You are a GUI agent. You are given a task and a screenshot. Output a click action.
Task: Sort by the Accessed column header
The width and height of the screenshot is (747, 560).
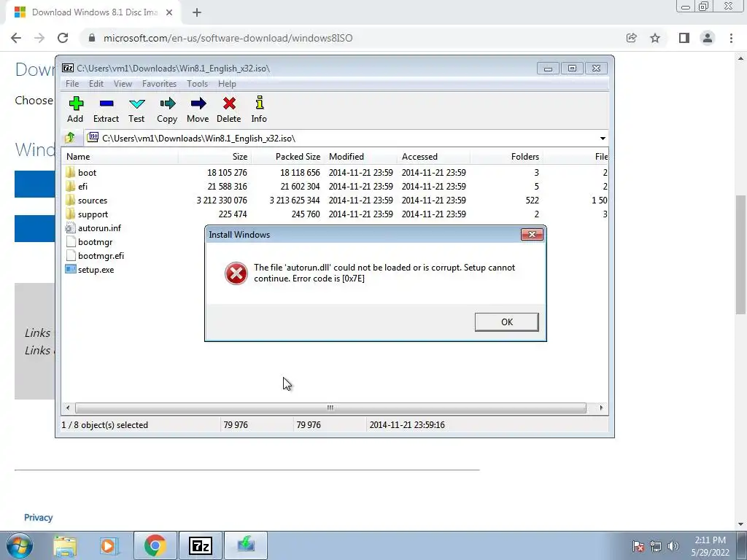(434, 157)
